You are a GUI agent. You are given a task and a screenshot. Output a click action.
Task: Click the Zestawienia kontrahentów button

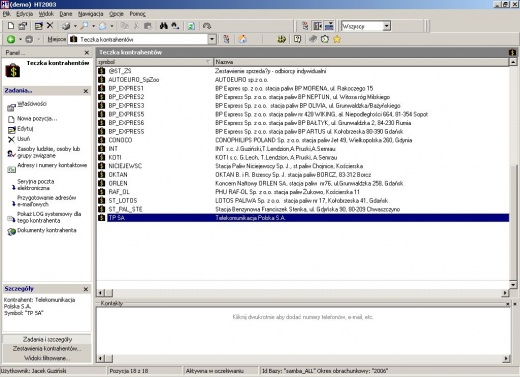[x=47, y=349]
